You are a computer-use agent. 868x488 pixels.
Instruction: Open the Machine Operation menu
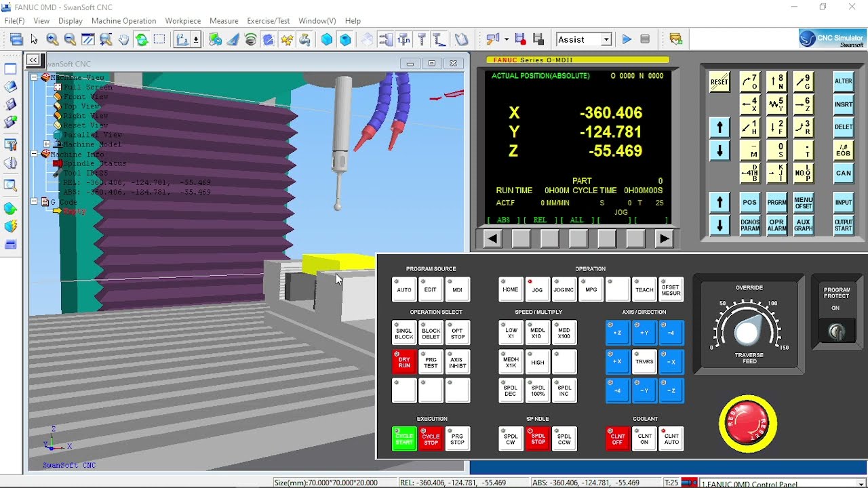pos(123,21)
